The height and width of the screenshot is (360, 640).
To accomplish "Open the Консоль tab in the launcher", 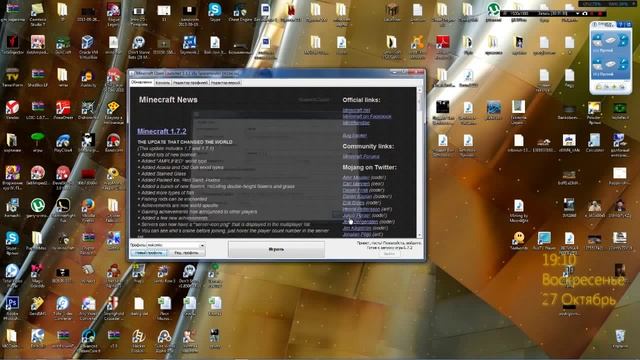I will [x=162, y=82].
